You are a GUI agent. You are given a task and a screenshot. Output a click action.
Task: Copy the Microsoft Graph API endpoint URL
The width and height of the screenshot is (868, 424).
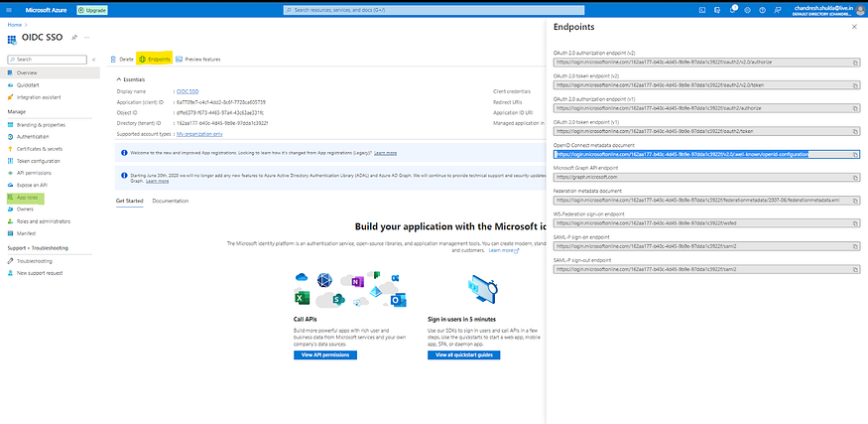[x=855, y=178]
